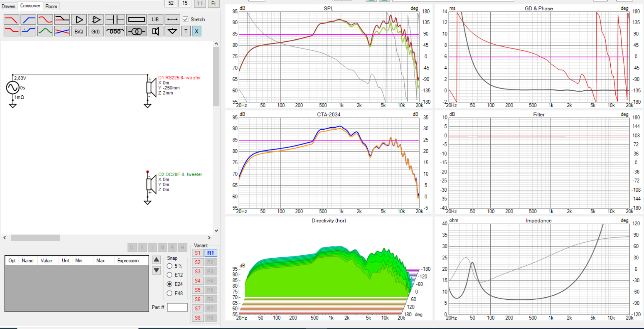Place a transformer component

pyautogui.click(x=136, y=31)
